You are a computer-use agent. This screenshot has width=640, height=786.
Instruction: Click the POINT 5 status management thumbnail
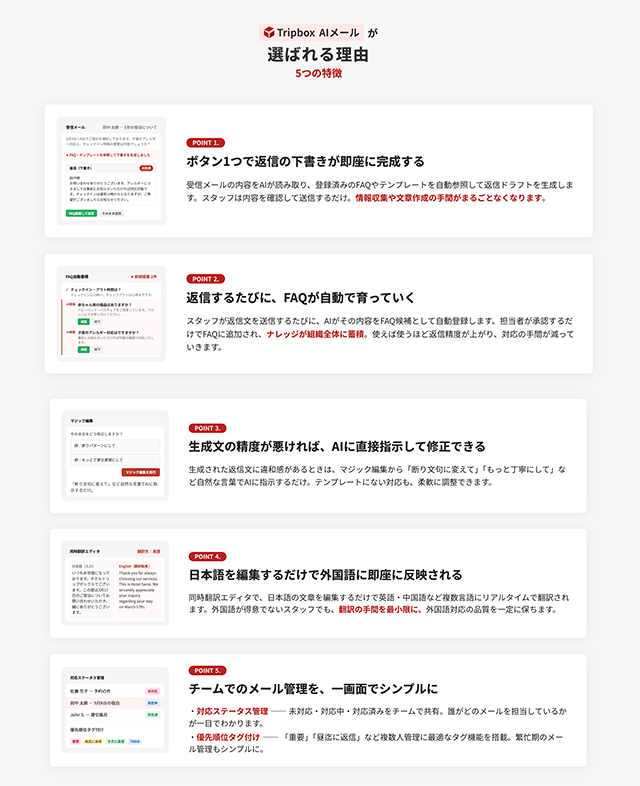click(115, 710)
